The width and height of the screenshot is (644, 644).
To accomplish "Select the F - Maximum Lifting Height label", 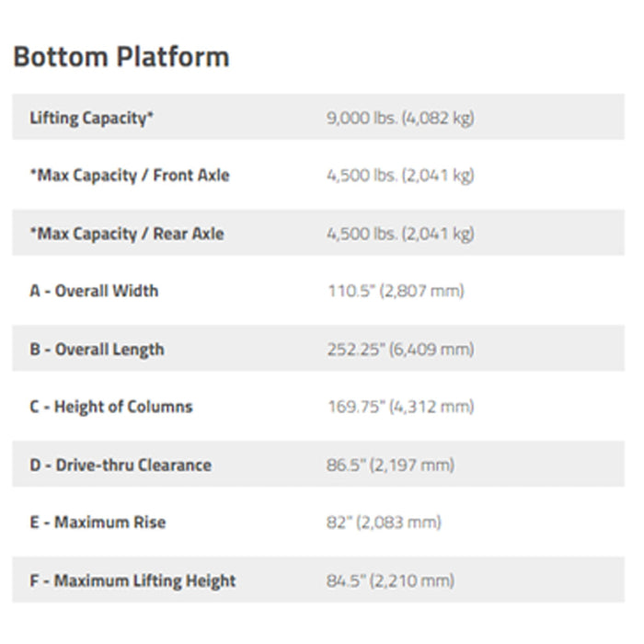I will click(132, 581).
